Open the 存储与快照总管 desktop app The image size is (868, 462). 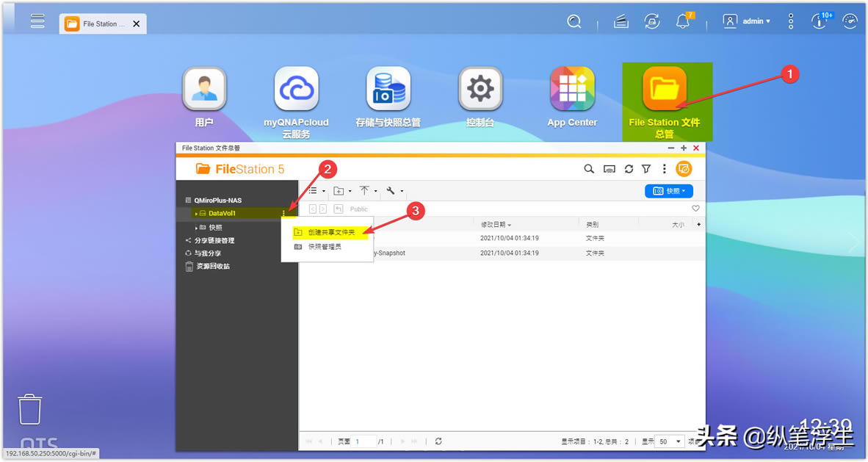tap(388, 97)
